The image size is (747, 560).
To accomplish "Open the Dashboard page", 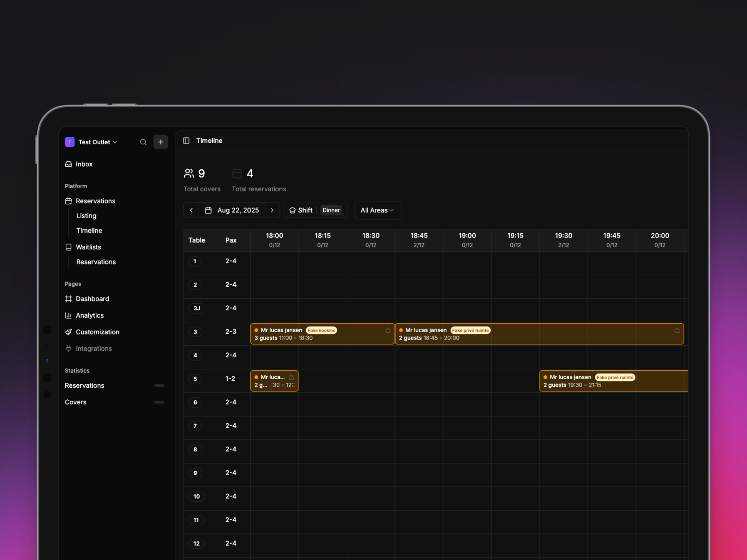I will click(x=92, y=299).
